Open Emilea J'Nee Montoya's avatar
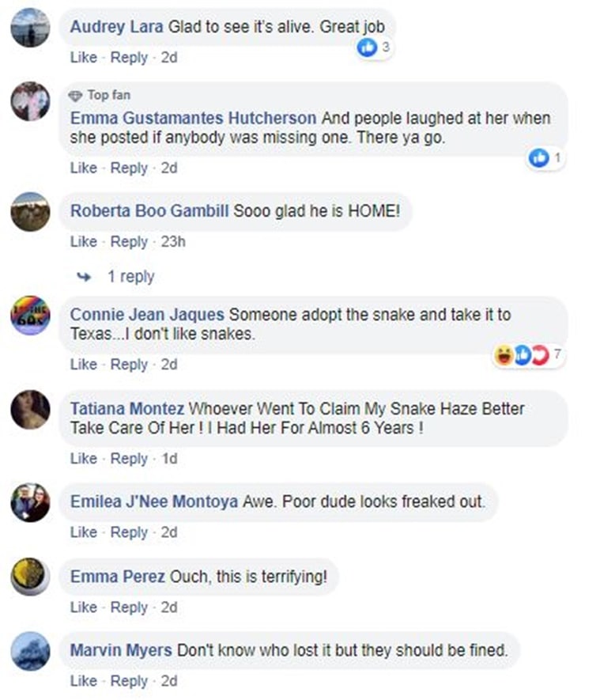Viewport: 600px width, 700px height. click(31, 502)
